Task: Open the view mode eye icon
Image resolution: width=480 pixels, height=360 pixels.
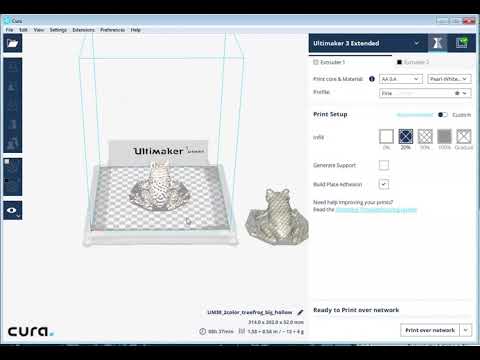Action: [x=13, y=210]
